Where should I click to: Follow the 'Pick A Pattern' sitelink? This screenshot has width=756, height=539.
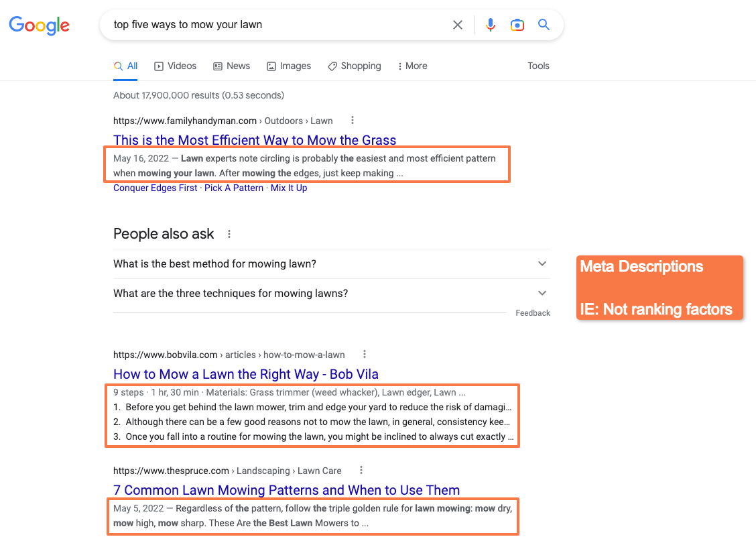234,188
